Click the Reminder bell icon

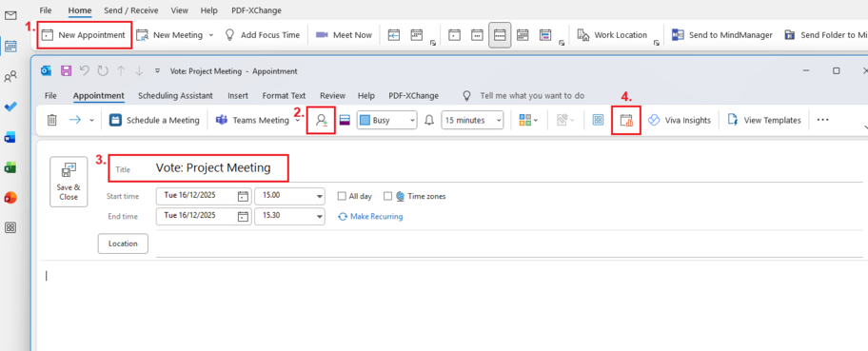click(429, 120)
